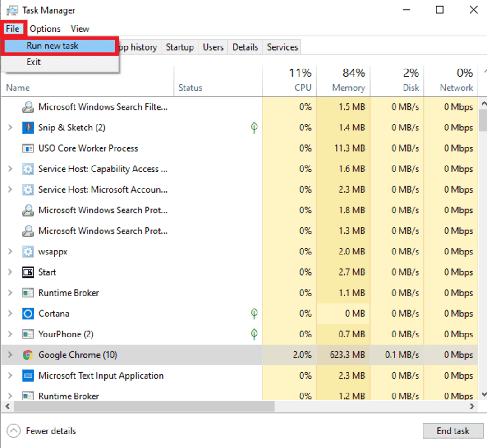This screenshot has height=448, width=487.
Task: Click the Fewer details arrow icon
Action: tap(14, 431)
